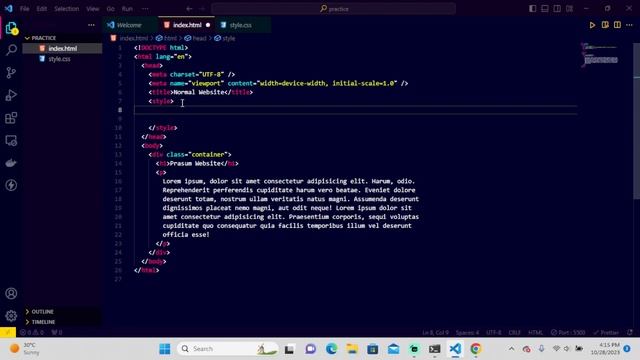Click the ports forwarded indicator in status bar

coord(57,332)
